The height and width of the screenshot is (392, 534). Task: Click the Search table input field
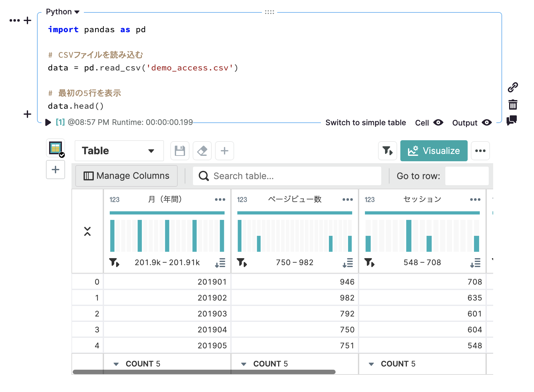click(286, 176)
